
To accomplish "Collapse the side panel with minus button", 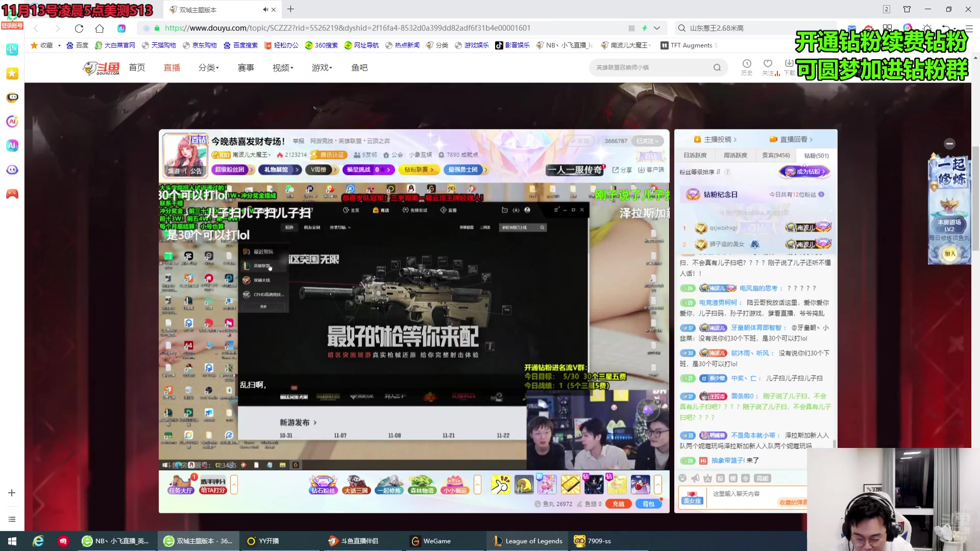I will point(949,144).
